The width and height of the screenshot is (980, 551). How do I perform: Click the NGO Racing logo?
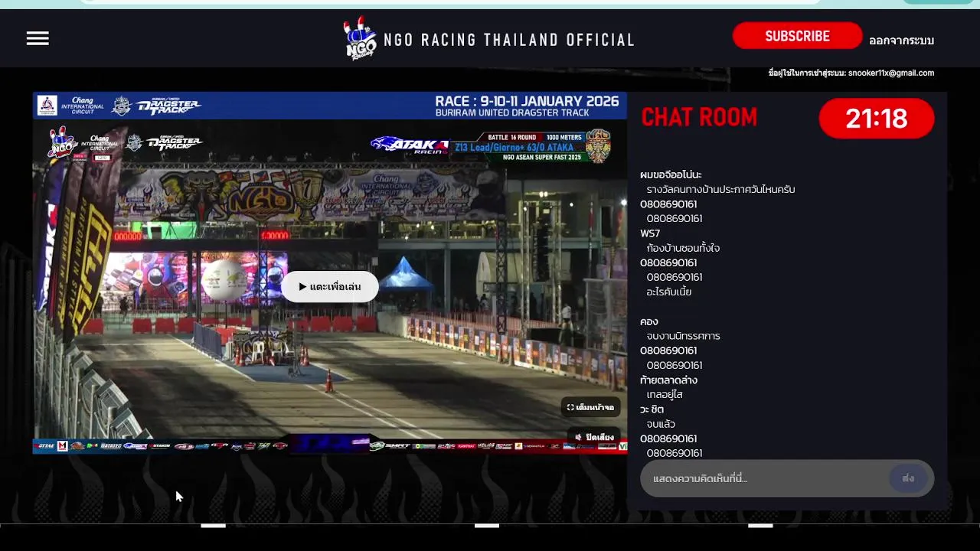360,38
